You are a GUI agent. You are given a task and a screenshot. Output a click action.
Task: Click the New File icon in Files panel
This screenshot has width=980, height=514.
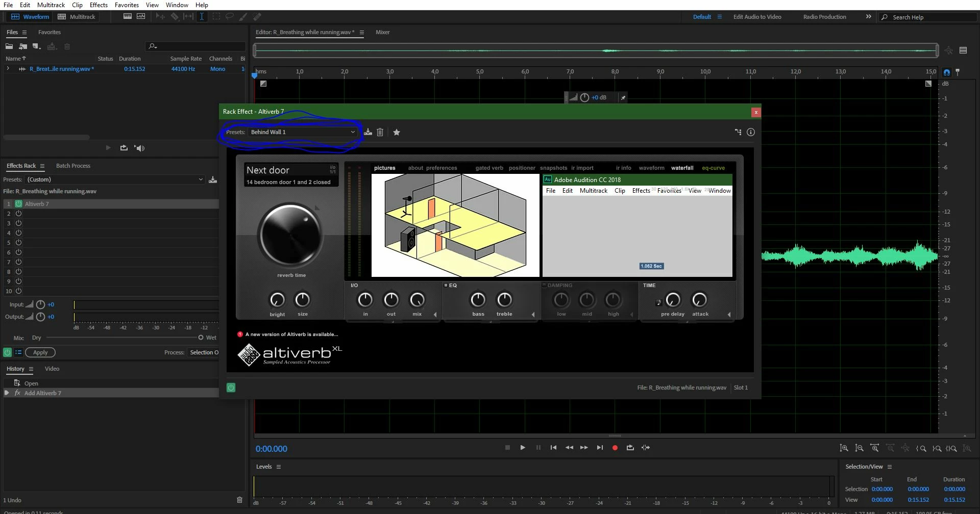[x=36, y=46]
